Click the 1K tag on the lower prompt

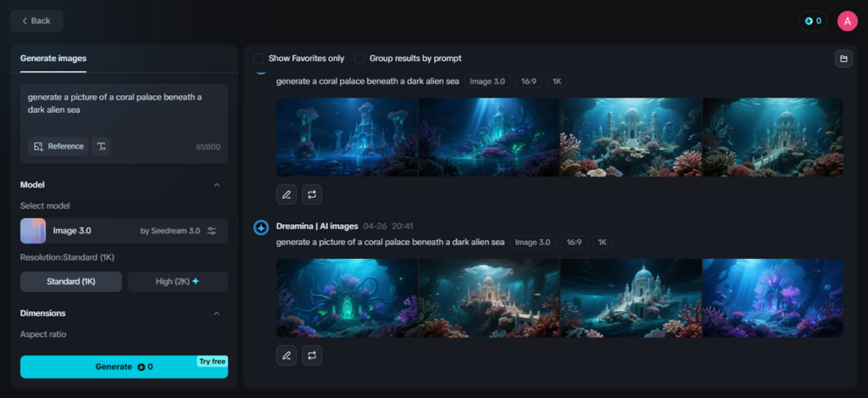tap(603, 242)
